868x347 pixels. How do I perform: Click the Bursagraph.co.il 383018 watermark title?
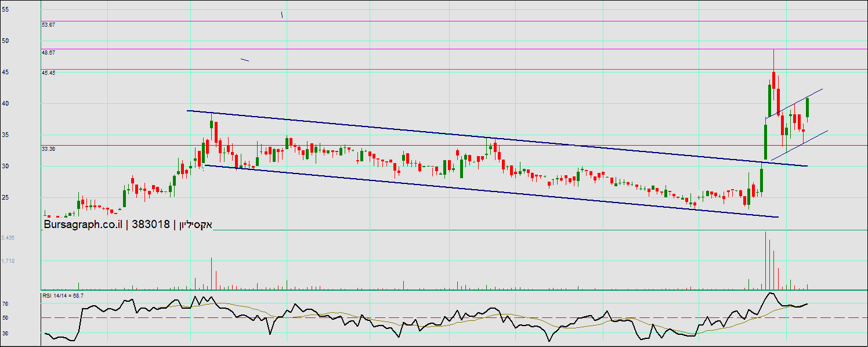128,225
